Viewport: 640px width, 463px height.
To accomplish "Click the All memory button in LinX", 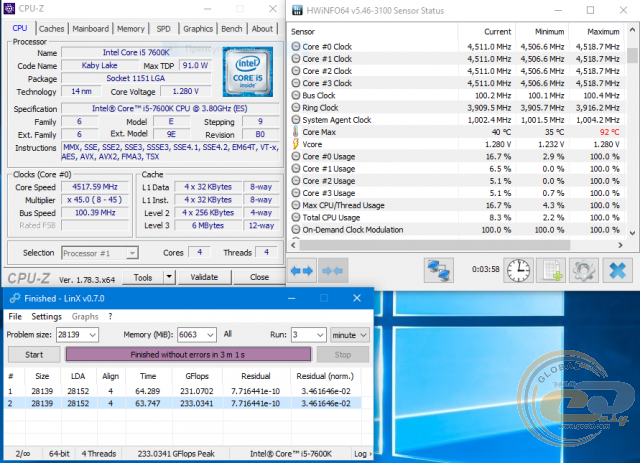I will (228, 334).
